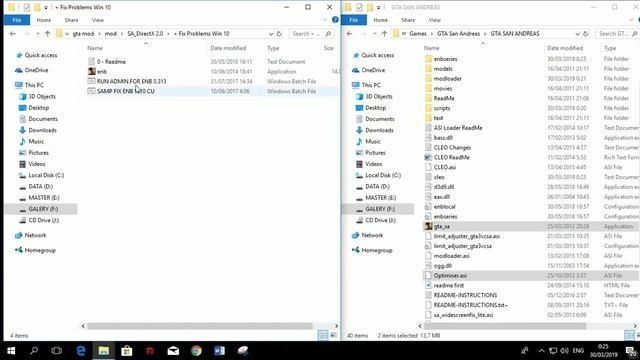Click back arrow in GTA SAN ANDREAS window
640x360 pixels.
[x=349, y=33]
